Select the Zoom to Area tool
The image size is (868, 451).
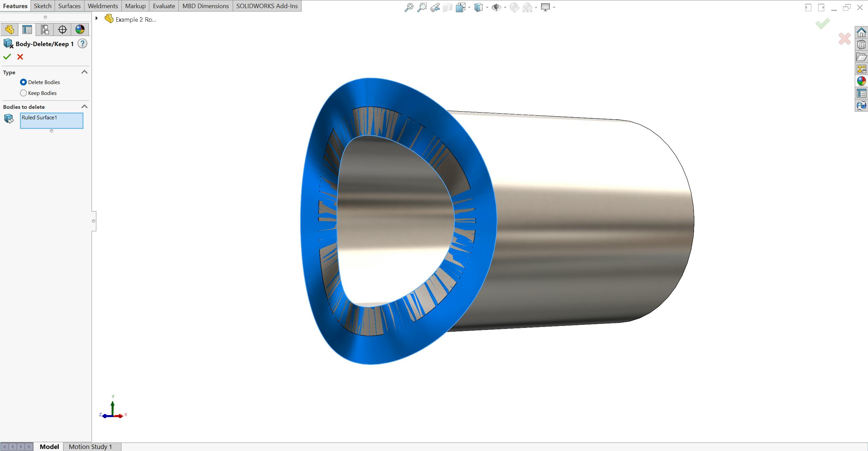pos(422,7)
